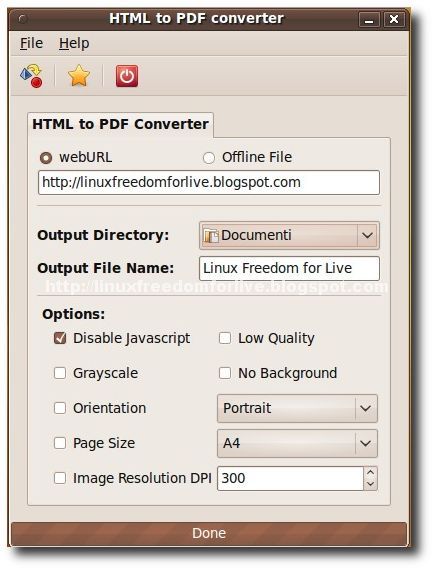Click the folder icon beside Documenti
434x570 pixels.
pyautogui.click(x=211, y=236)
